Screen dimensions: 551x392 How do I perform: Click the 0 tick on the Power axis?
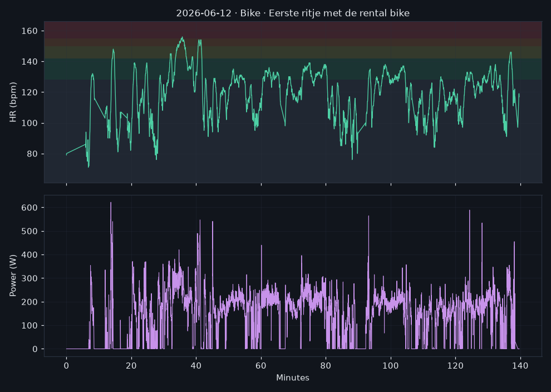tap(35, 350)
